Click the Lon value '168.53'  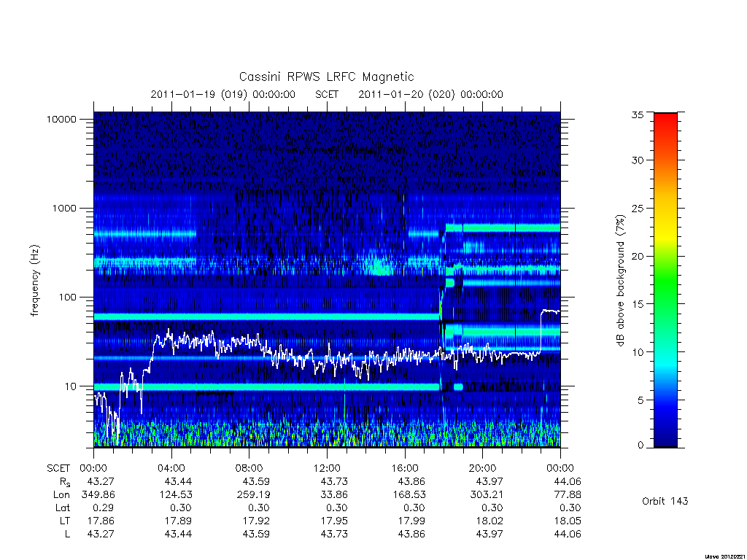click(x=409, y=495)
